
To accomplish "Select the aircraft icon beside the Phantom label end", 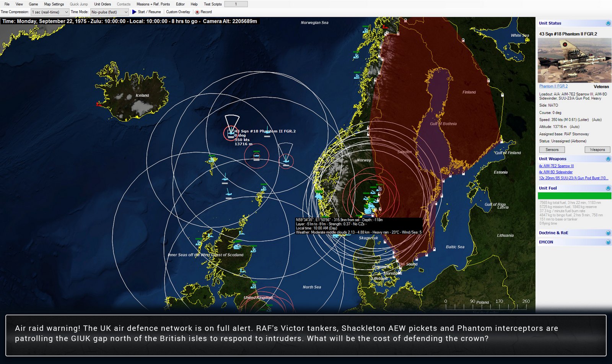I will click(x=267, y=132).
